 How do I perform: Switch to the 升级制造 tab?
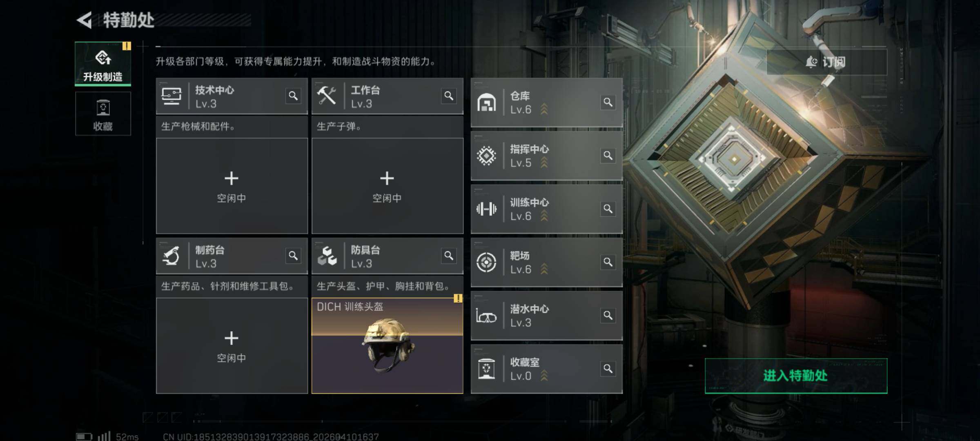click(103, 64)
